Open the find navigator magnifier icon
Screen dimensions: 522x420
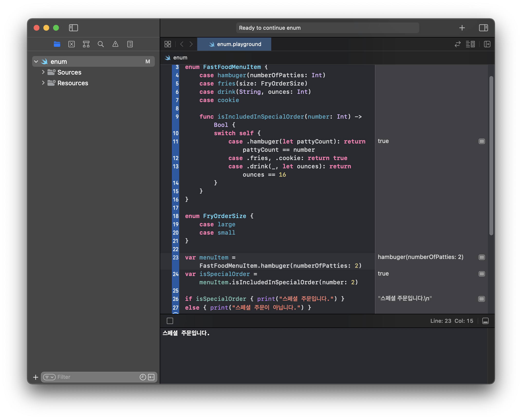pyautogui.click(x=101, y=44)
